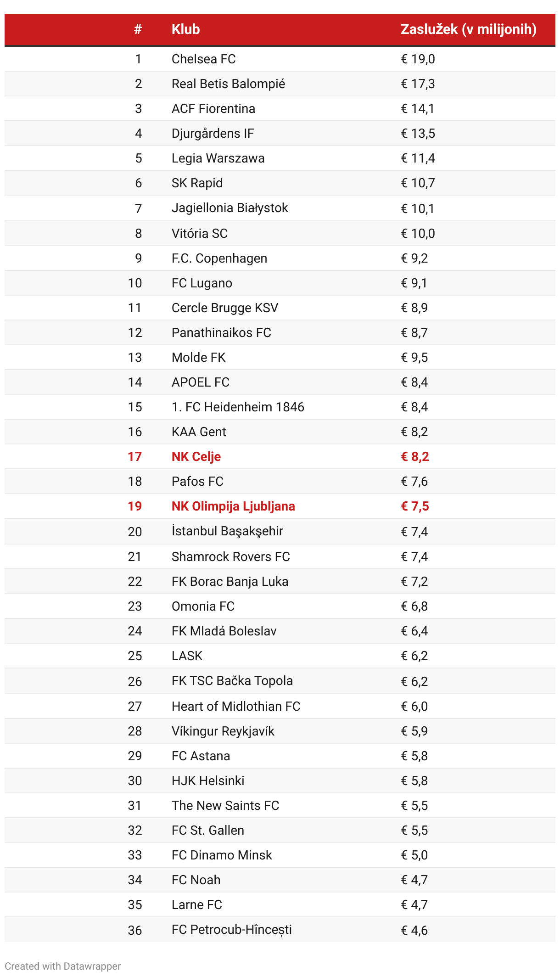Viewport: 560px width, 977px height.
Task: Open the Created with Datawrapper link
Action: pyautogui.click(x=63, y=966)
